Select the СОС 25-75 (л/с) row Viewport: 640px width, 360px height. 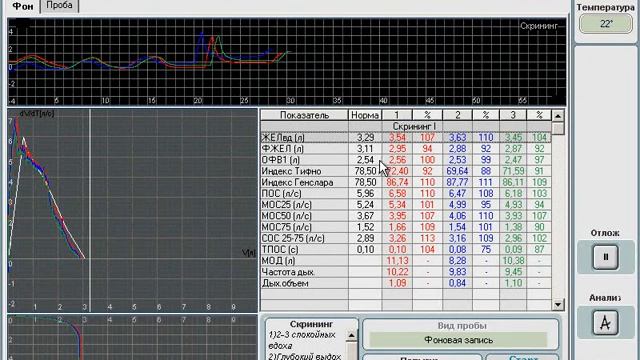click(406, 238)
